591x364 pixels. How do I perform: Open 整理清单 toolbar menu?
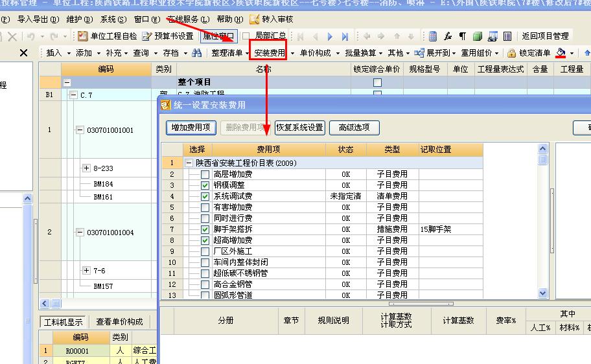(230, 52)
